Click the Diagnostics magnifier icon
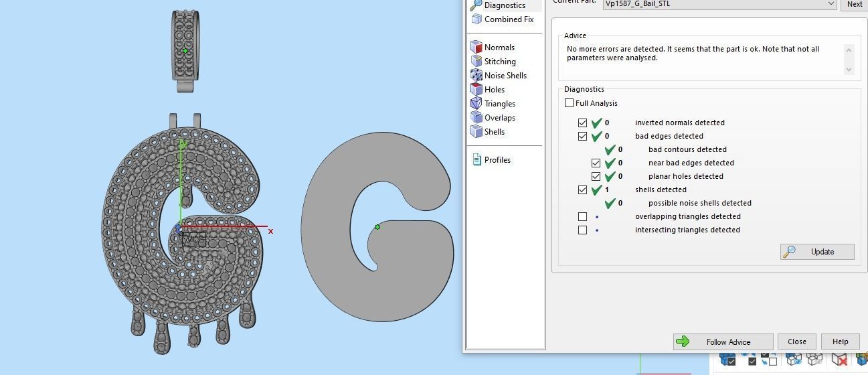868x375 pixels. tap(476, 5)
